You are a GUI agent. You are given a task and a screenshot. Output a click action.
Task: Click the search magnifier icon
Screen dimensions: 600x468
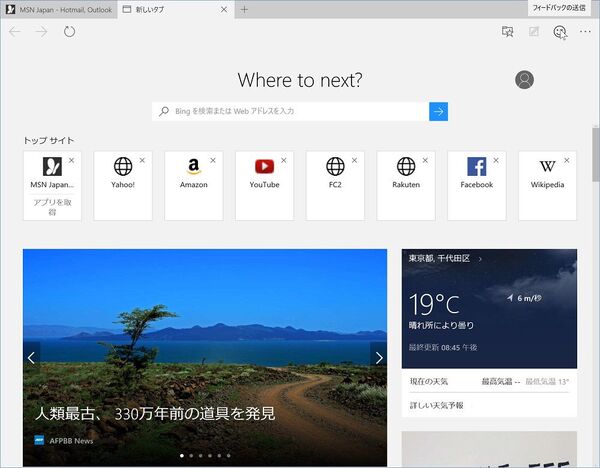pos(164,111)
